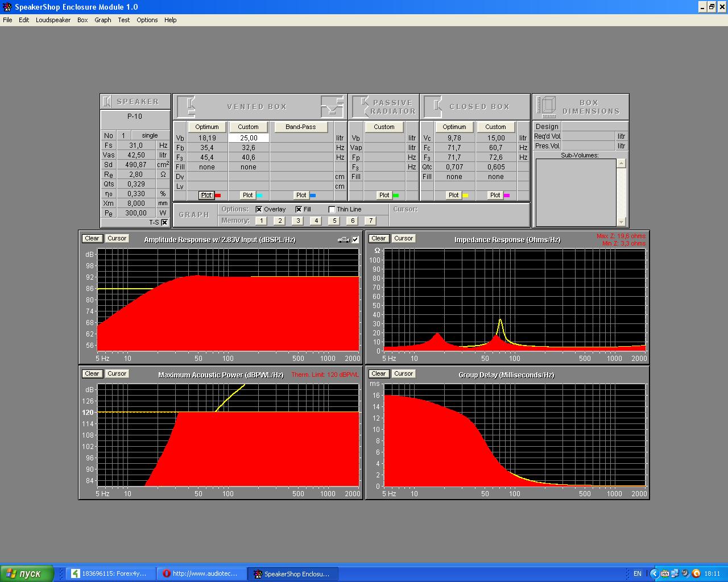728x582 pixels.
Task: Click the vented box enclosure icon
Action: click(x=187, y=107)
